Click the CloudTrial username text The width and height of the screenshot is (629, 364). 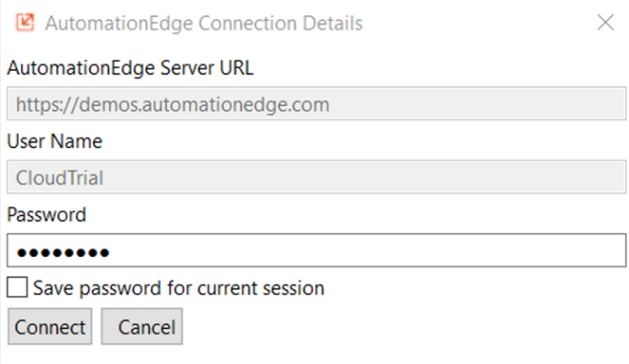pos(60,178)
